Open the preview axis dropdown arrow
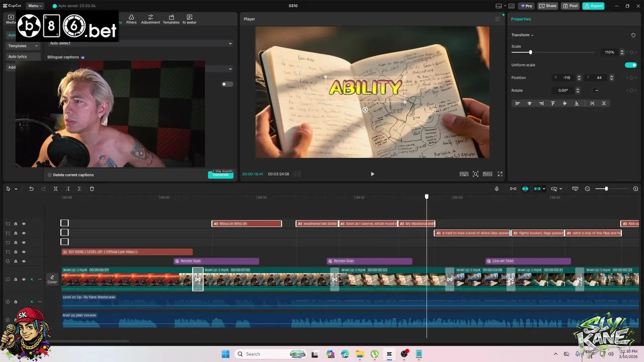 (561, 189)
